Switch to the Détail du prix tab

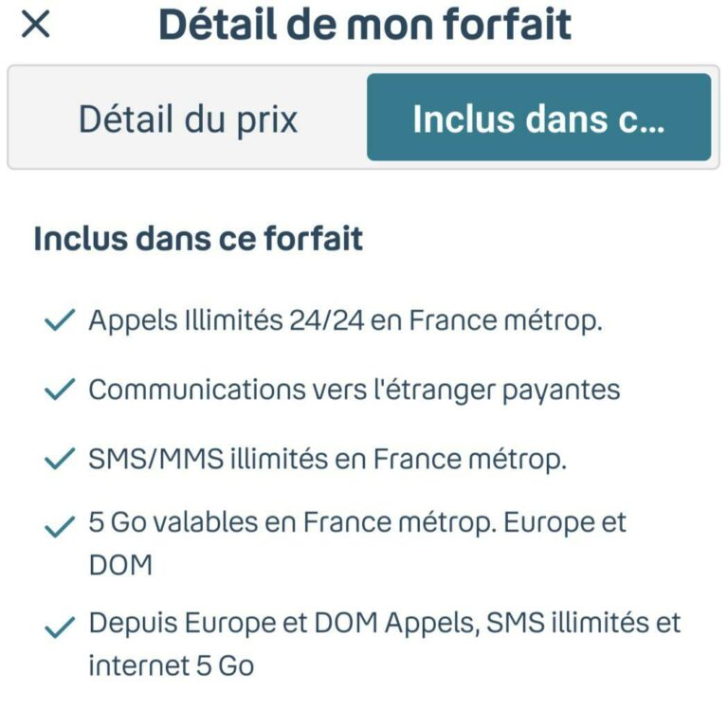(x=188, y=120)
